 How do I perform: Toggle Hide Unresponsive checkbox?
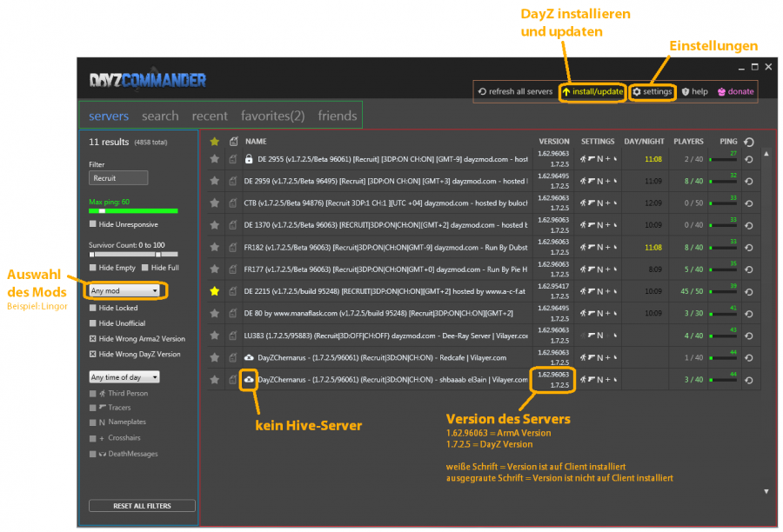93,224
